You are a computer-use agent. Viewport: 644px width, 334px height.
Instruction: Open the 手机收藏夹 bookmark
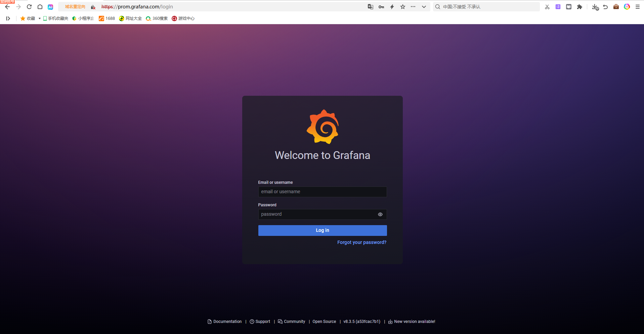pos(56,18)
